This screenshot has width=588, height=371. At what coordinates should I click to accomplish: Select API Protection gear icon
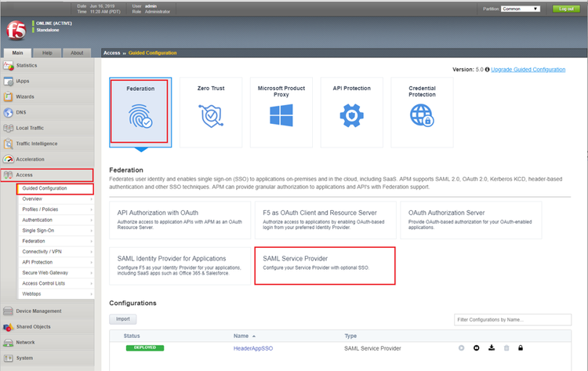coord(351,115)
